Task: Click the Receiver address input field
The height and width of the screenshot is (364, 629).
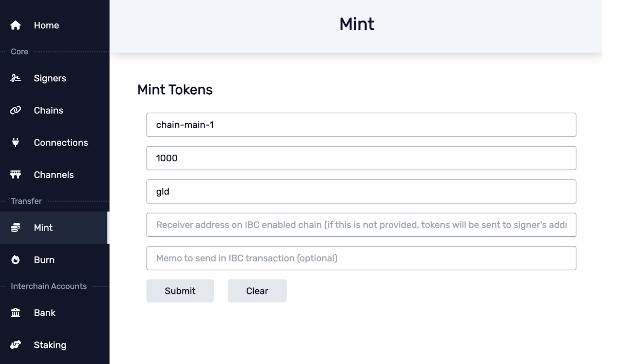Action: click(x=361, y=225)
